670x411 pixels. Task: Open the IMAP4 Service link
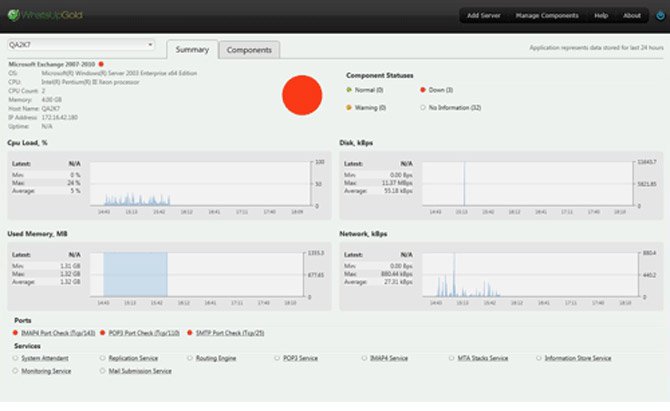coord(389,358)
